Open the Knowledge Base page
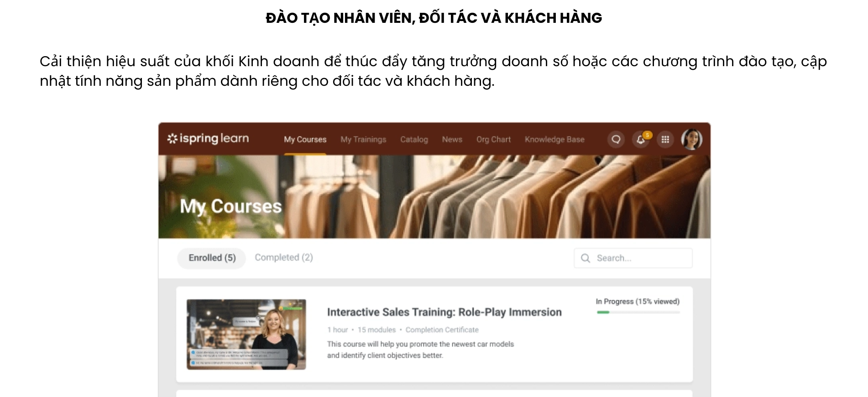Screen dimensions: 868x397 (554, 140)
